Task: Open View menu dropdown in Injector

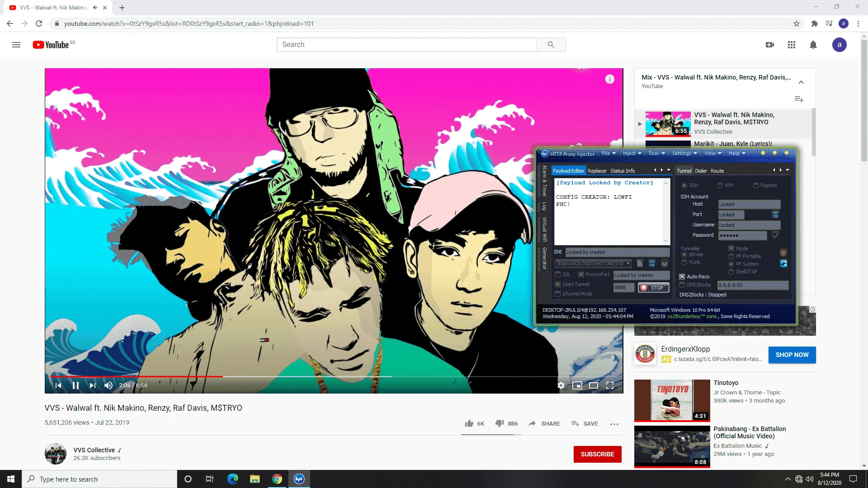Action: [x=713, y=154]
